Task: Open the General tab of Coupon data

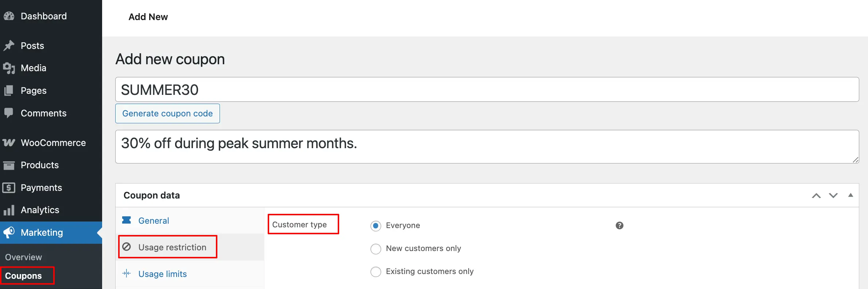Action: tap(154, 220)
